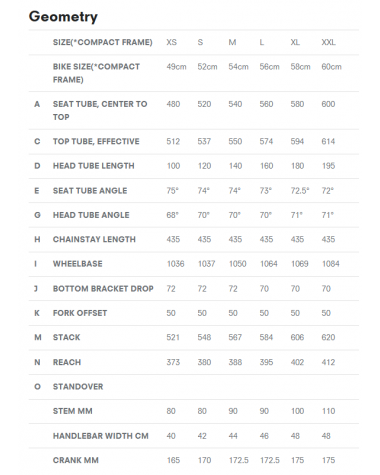380x475 pixels.
Task: Click the Head Tube Angle 68° value
Action: 172,215
